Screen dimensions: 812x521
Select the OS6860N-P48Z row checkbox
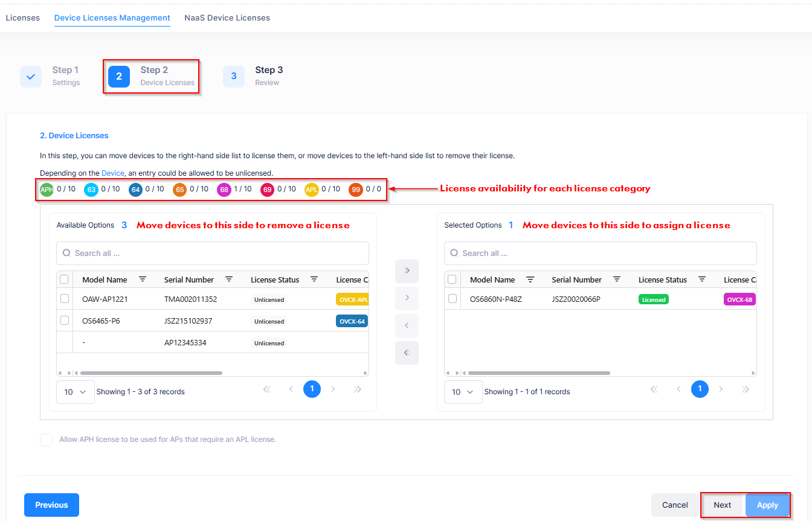point(453,299)
